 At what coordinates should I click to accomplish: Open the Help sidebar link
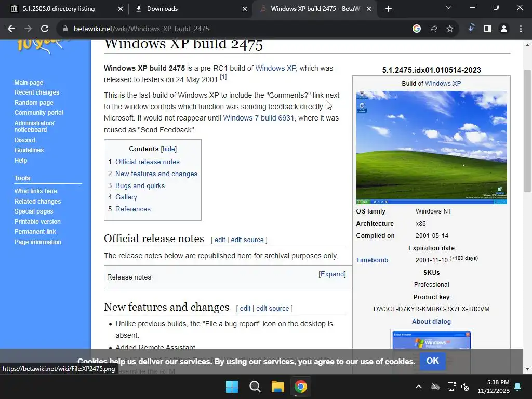tap(20, 160)
